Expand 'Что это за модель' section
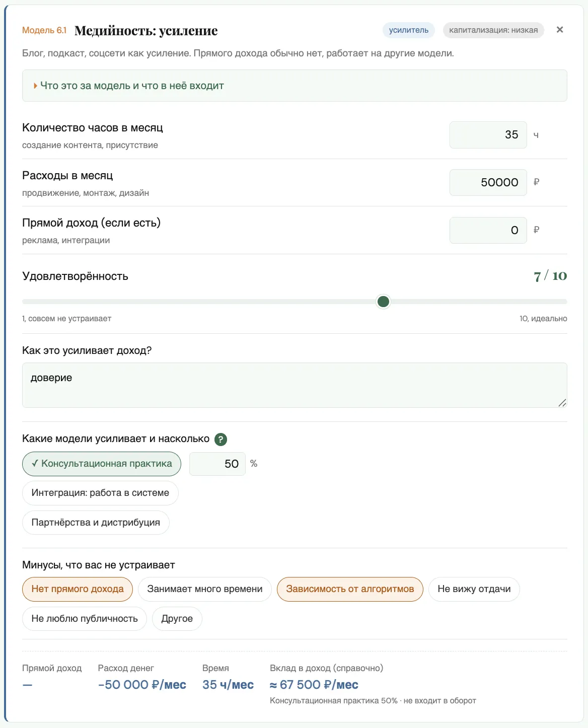Screen dimensions: 588x728 pyautogui.click(x=295, y=86)
